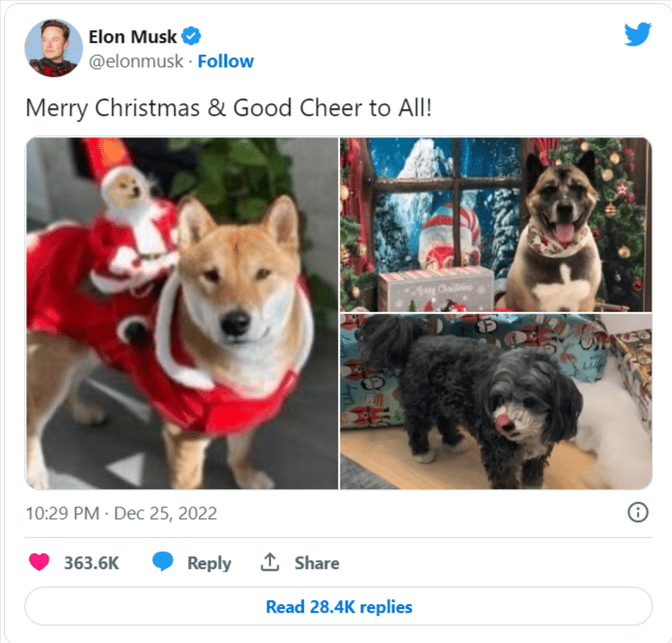Like the tweet with the heart icon
The height and width of the screenshot is (643, 672).
point(39,562)
